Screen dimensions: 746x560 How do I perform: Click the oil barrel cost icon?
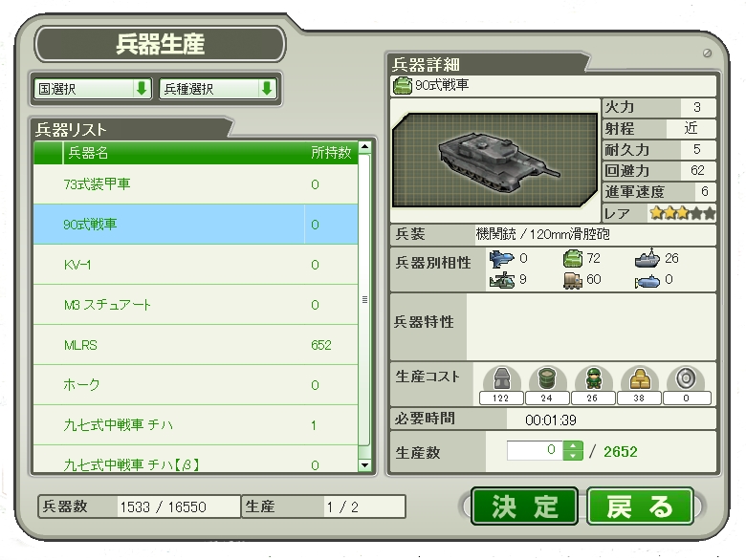[x=547, y=378]
